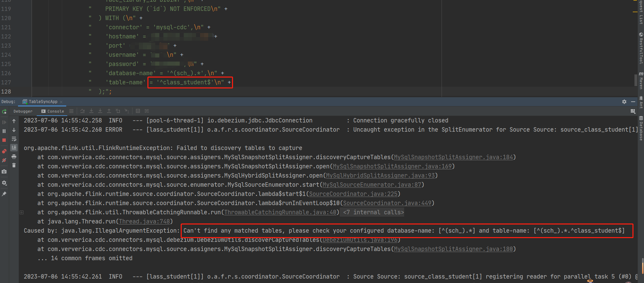
Task: Switch to the Debugger tab
Action: tap(23, 111)
